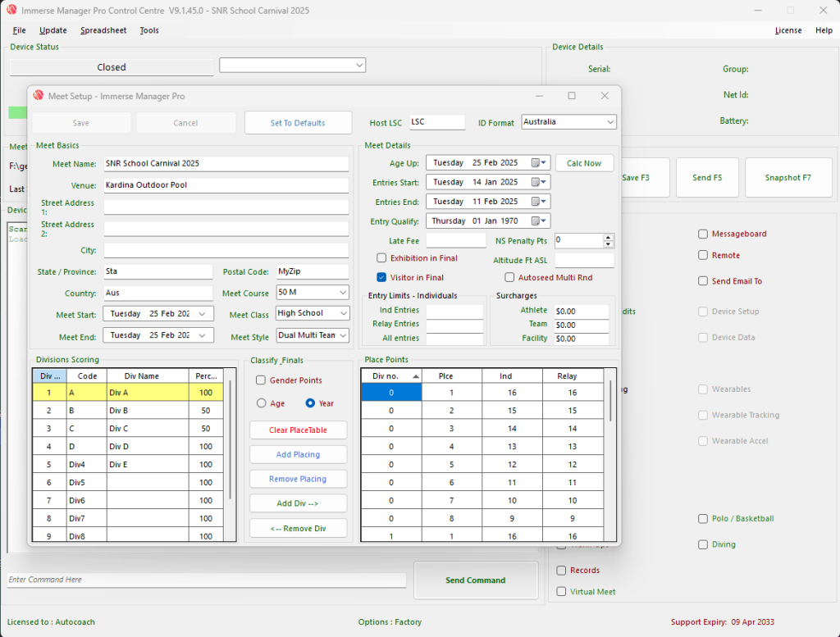
Task: Select the Year radio button
Action: click(x=310, y=403)
